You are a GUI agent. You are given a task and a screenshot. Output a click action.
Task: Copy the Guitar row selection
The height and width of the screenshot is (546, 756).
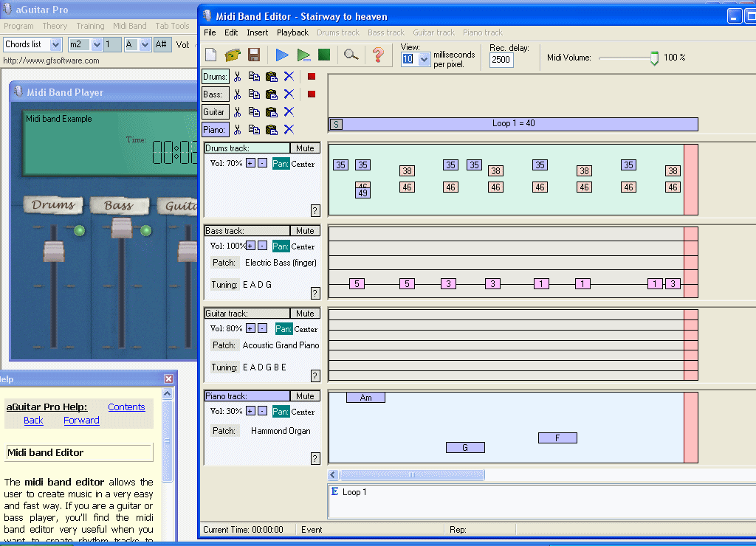254,112
